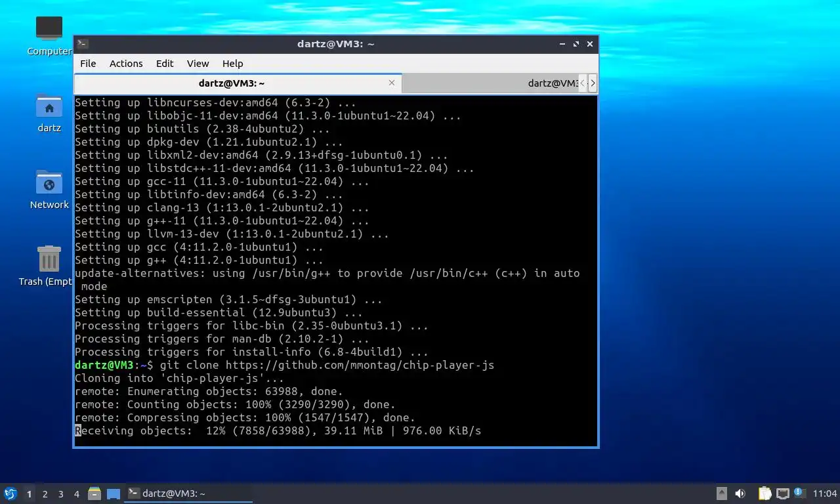Open the dartz home folder icon
This screenshot has width=840, height=504.
point(49,113)
